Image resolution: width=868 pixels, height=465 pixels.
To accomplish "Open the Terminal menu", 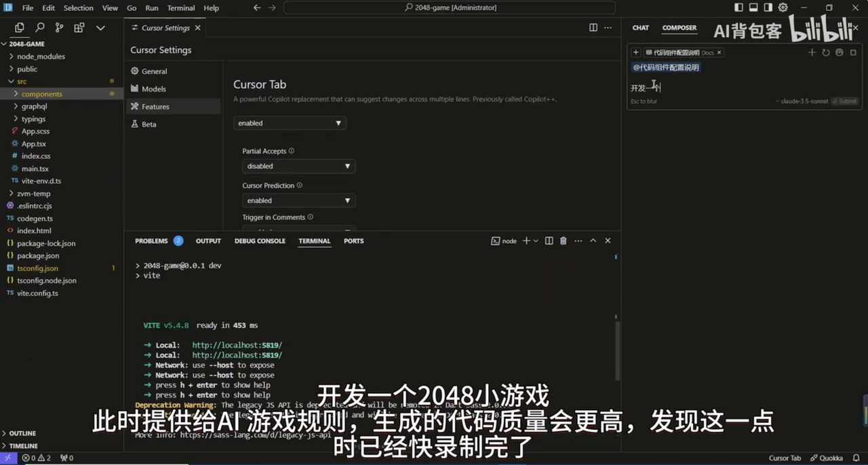I will 181,8.
